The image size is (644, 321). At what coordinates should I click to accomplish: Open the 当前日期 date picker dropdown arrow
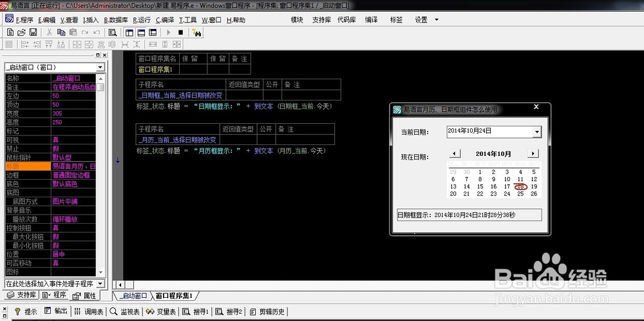(x=537, y=132)
